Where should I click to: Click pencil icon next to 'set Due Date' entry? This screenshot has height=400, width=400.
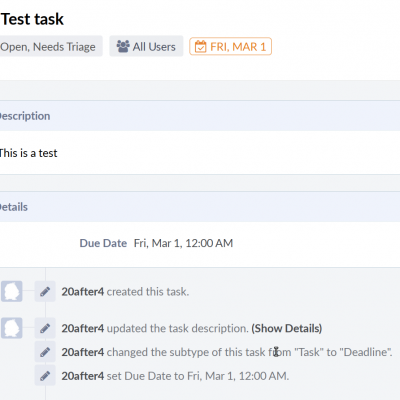click(45, 376)
